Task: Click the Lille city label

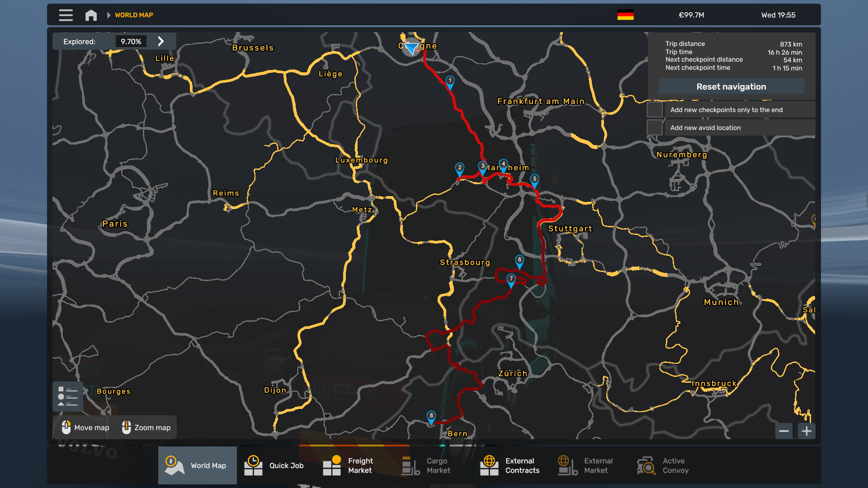Action: [165, 58]
